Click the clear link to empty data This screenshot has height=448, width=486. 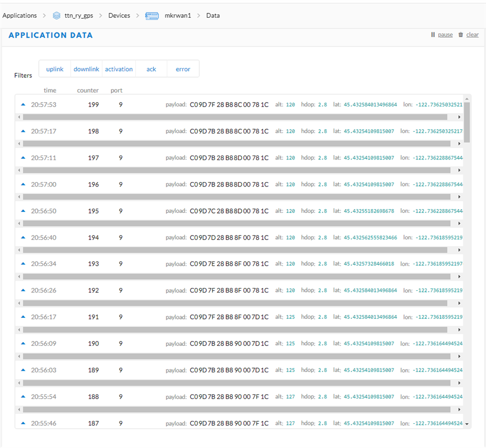pyautogui.click(x=472, y=35)
